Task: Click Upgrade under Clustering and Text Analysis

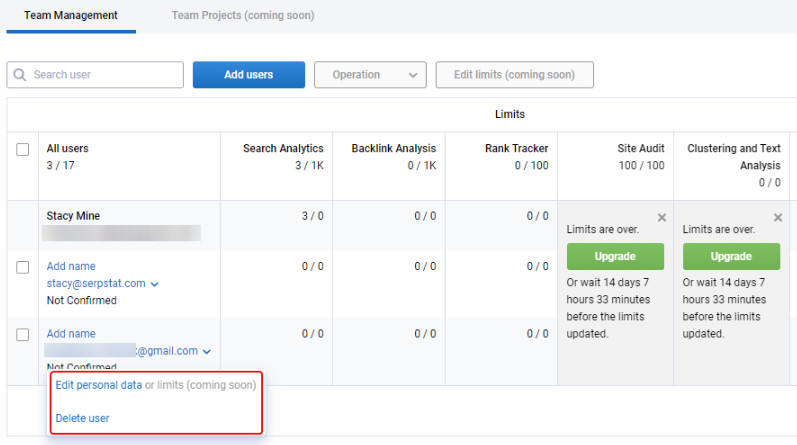Action: pyautogui.click(x=731, y=256)
